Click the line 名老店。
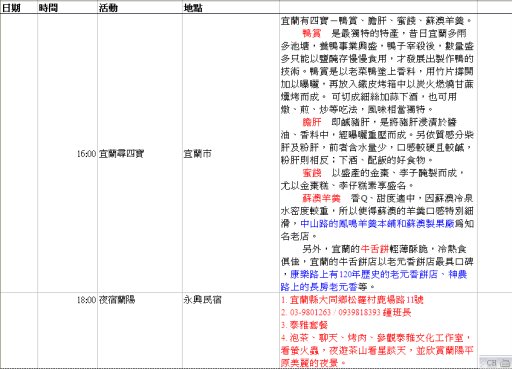 (299, 236)
